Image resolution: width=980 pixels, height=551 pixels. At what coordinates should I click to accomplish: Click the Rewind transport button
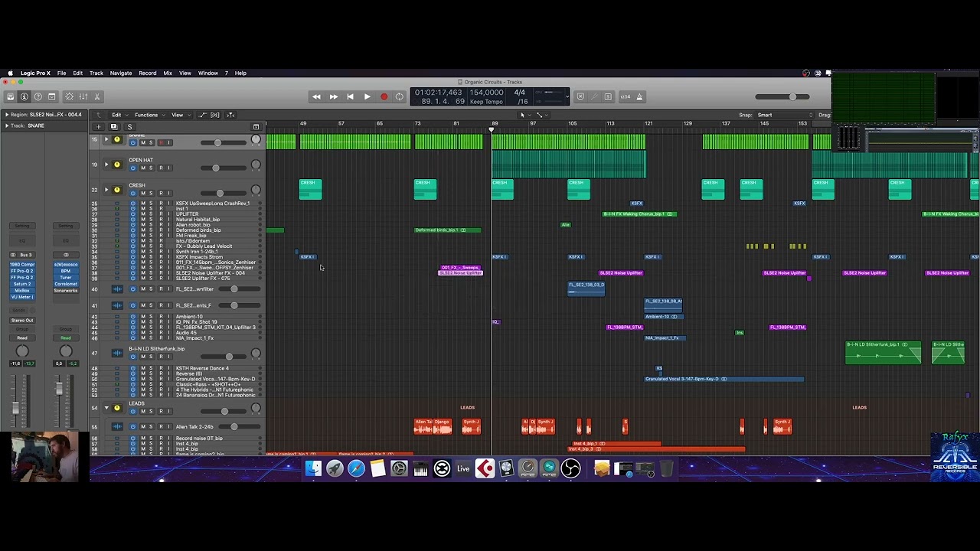(316, 96)
